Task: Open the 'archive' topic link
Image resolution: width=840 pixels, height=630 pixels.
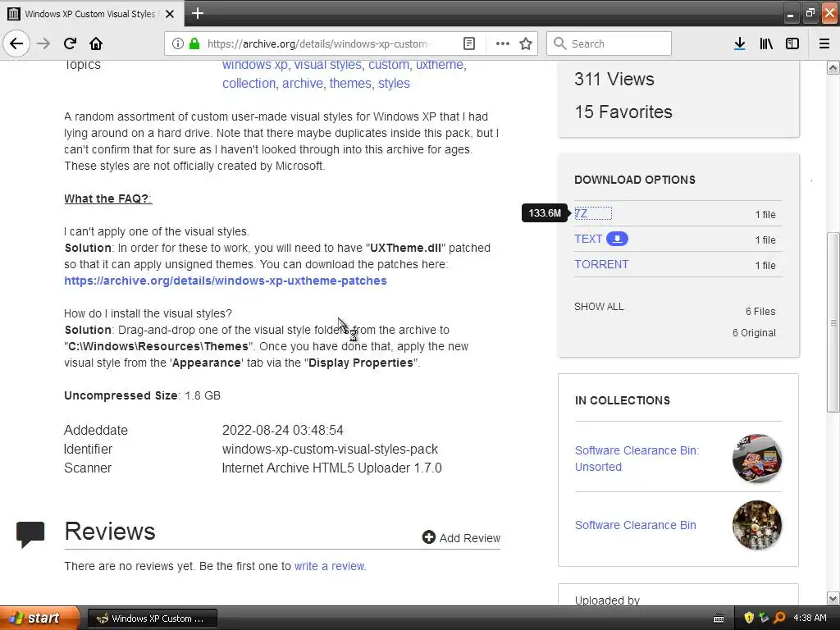Action: tap(303, 84)
